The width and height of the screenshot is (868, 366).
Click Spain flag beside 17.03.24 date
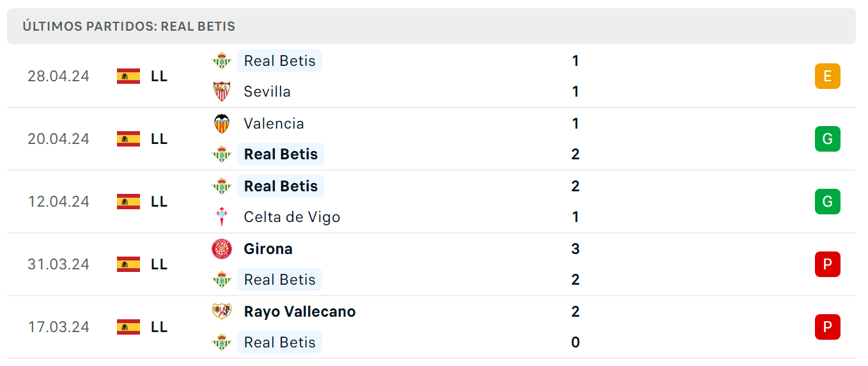[128, 327]
